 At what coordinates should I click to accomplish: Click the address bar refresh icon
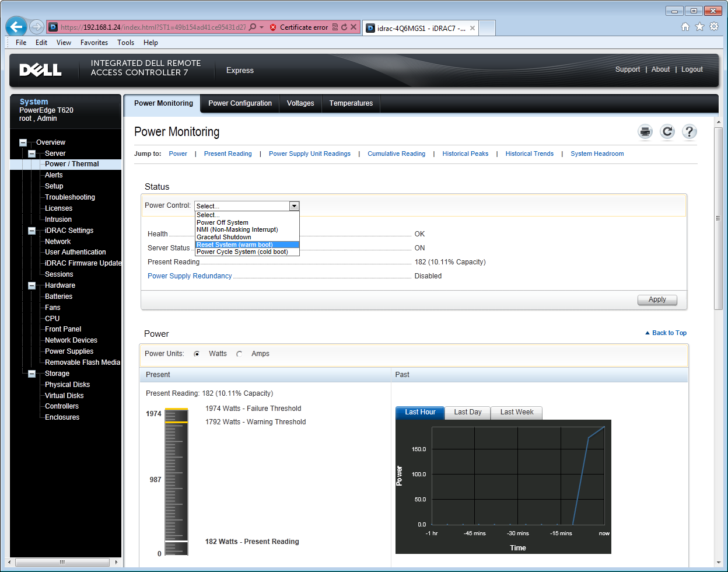click(344, 27)
